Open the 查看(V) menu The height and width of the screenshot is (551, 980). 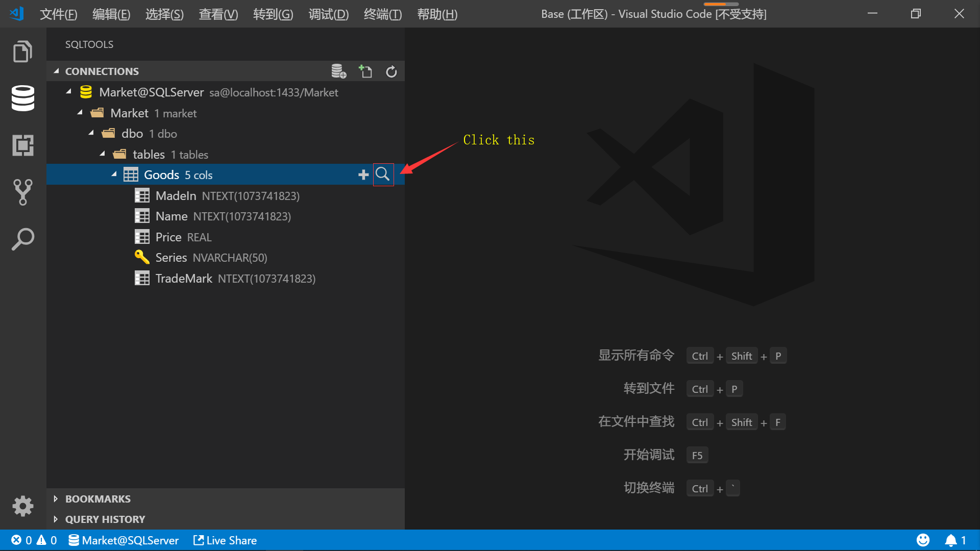click(x=218, y=14)
